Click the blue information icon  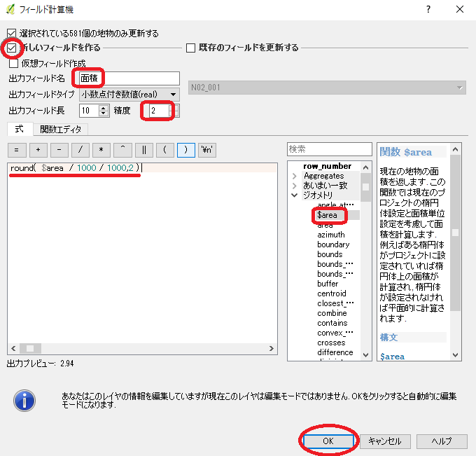24,401
